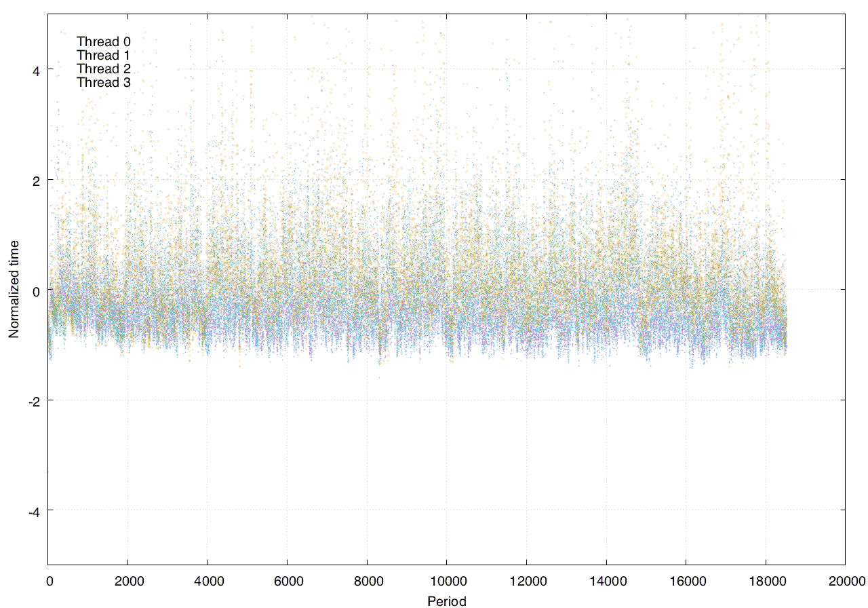The image size is (868, 608).
Task: Click the Thread 0 legend entry
Action: tap(103, 41)
